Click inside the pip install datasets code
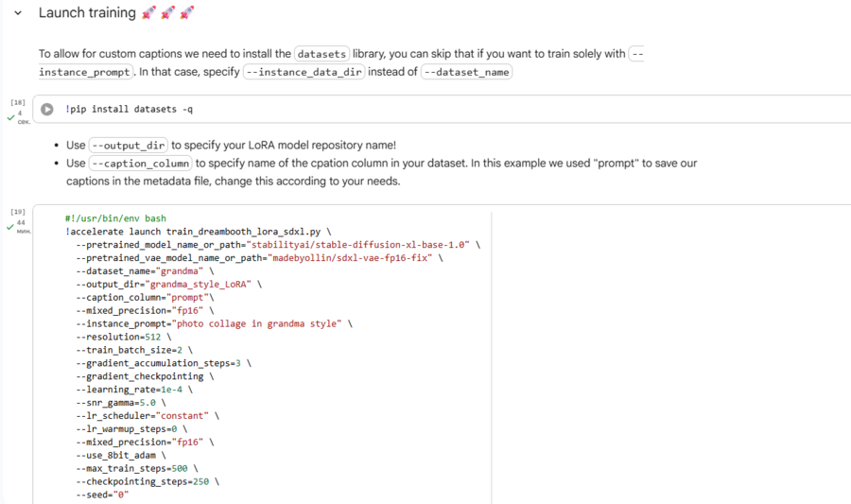Image resolution: width=851 pixels, height=504 pixels. click(x=129, y=110)
